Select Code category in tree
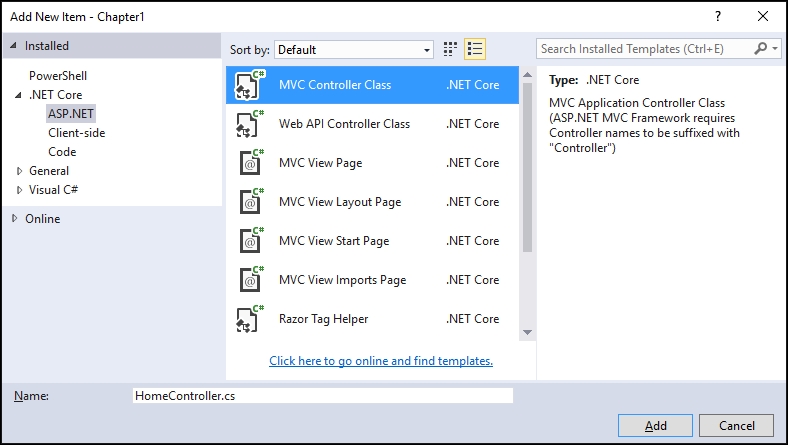788x445 pixels. tap(62, 152)
